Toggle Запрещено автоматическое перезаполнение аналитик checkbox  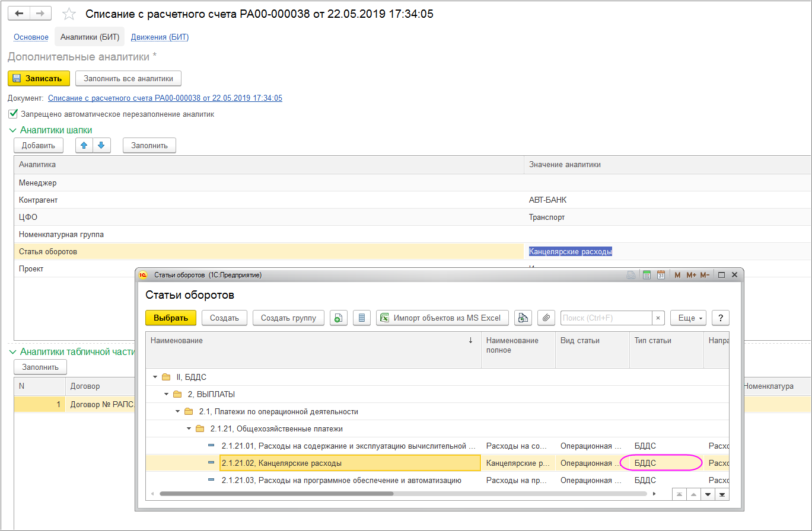coord(13,114)
